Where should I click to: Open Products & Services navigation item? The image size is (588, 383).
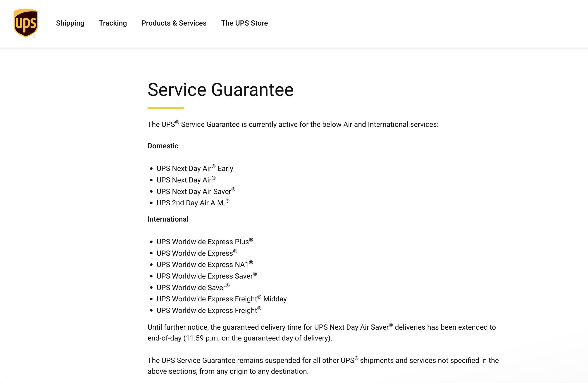coord(174,23)
